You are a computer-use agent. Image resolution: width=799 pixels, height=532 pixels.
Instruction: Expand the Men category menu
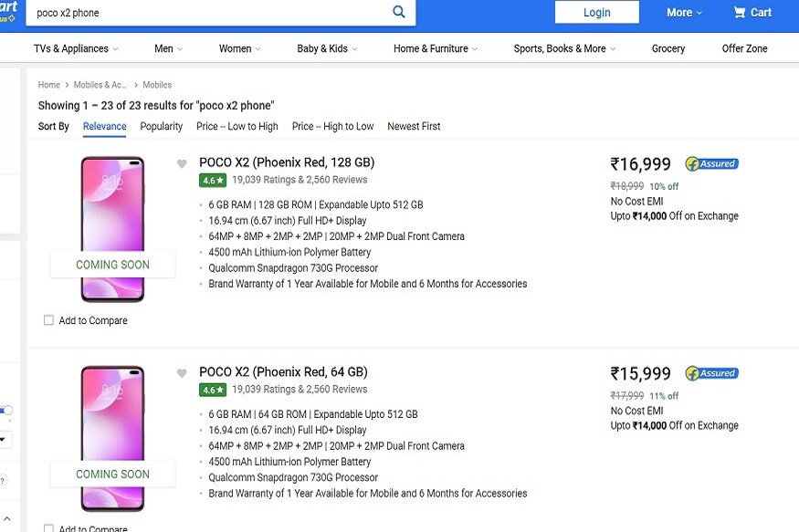coord(168,48)
